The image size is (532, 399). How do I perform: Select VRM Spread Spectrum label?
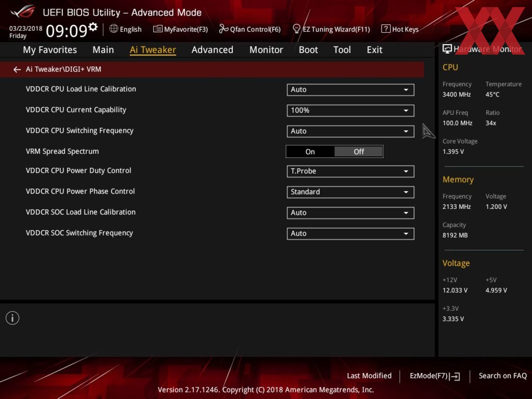(62, 151)
